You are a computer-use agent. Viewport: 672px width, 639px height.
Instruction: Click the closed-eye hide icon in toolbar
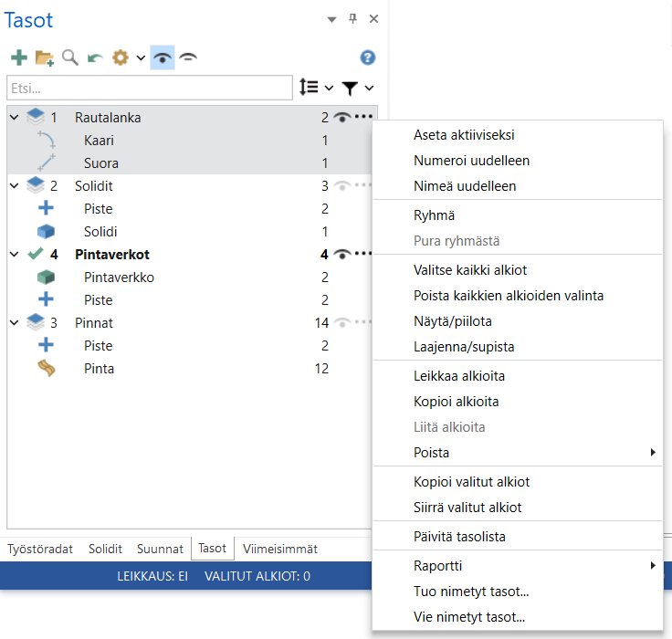[x=189, y=58]
